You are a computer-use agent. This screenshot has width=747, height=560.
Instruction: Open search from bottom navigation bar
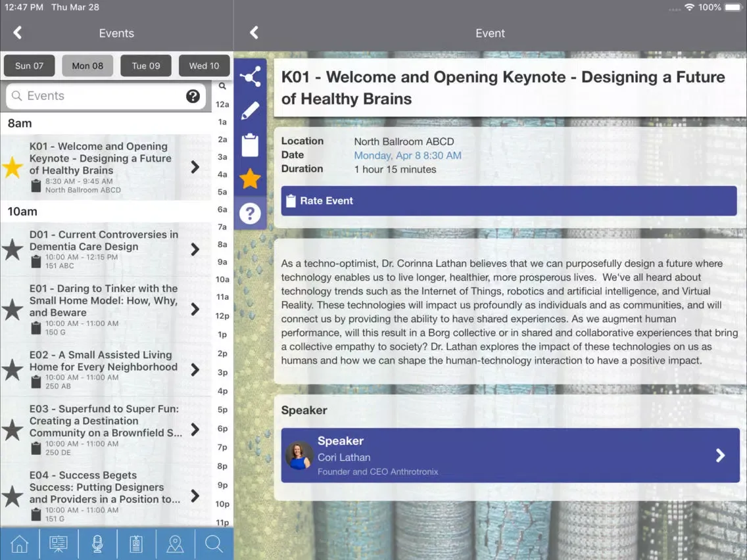click(x=214, y=544)
